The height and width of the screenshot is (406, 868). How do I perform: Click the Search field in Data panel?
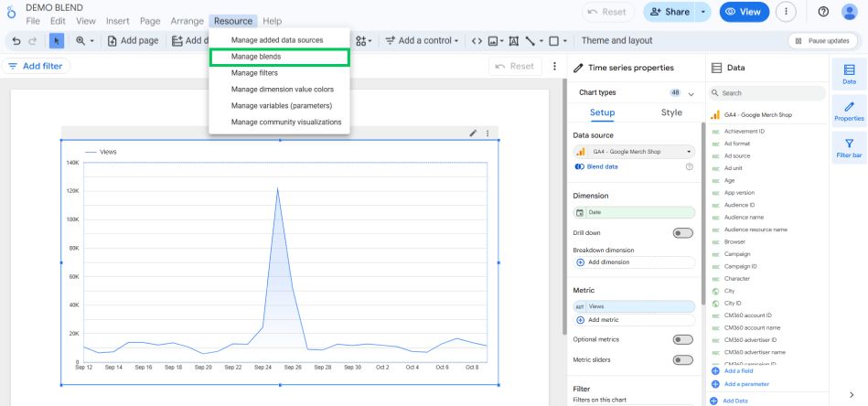(x=764, y=93)
